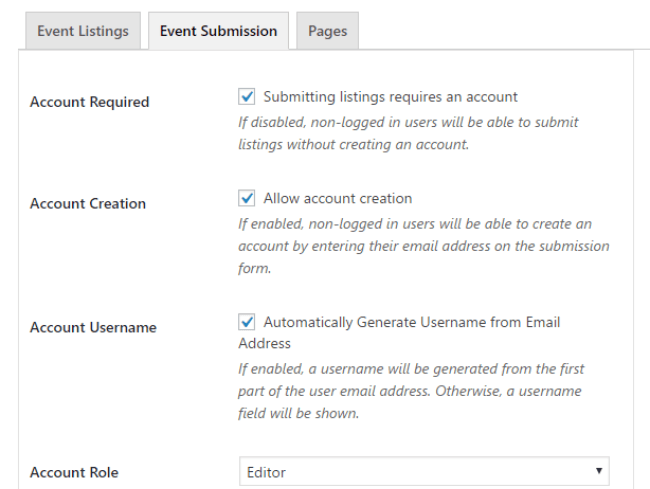Screen dimensions: 650x489
Task: Disable Automatically Generate Username from Email checkbox
Action: 247,322
